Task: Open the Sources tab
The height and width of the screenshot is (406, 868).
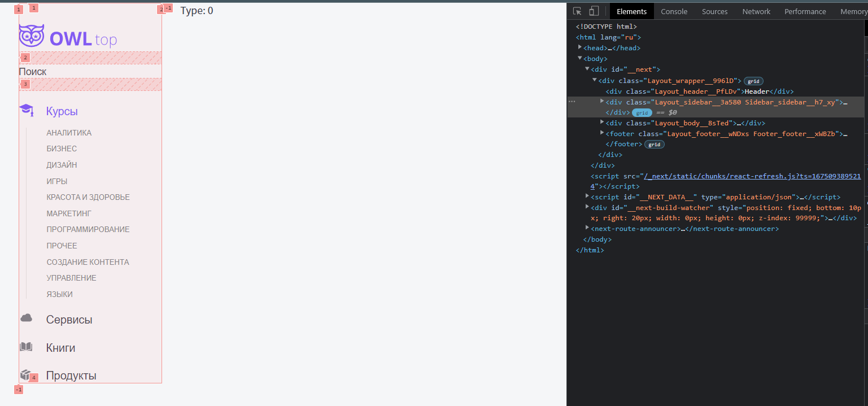Action: 715,11
